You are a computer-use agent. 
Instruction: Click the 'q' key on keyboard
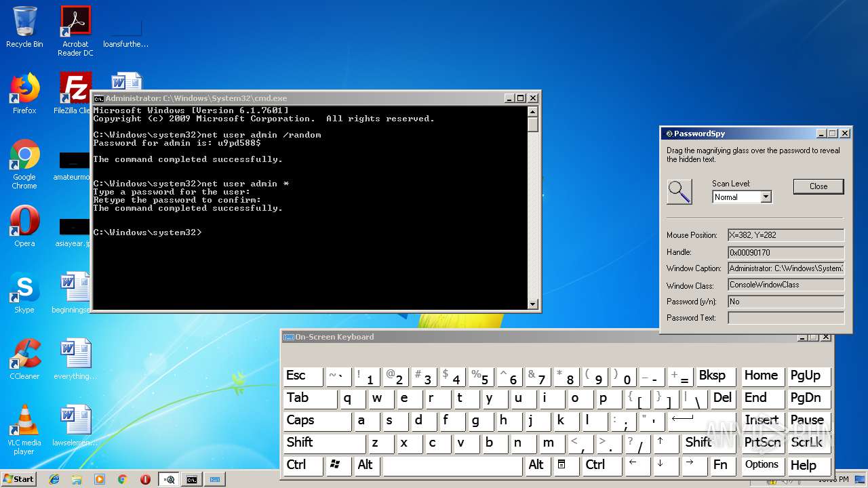[x=353, y=399]
